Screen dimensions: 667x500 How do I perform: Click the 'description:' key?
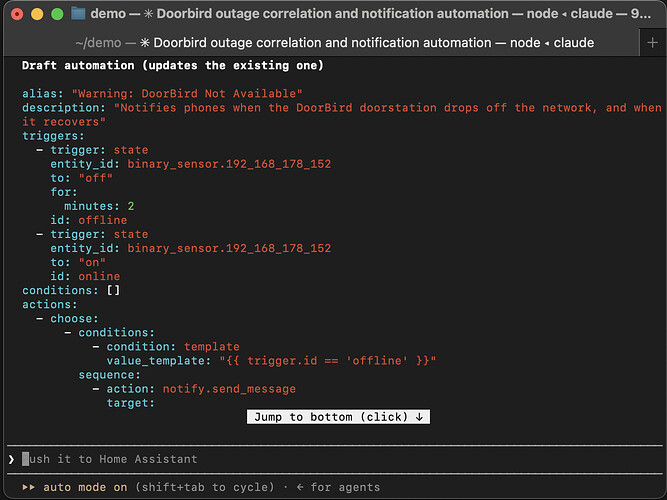click(x=64, y=108)
